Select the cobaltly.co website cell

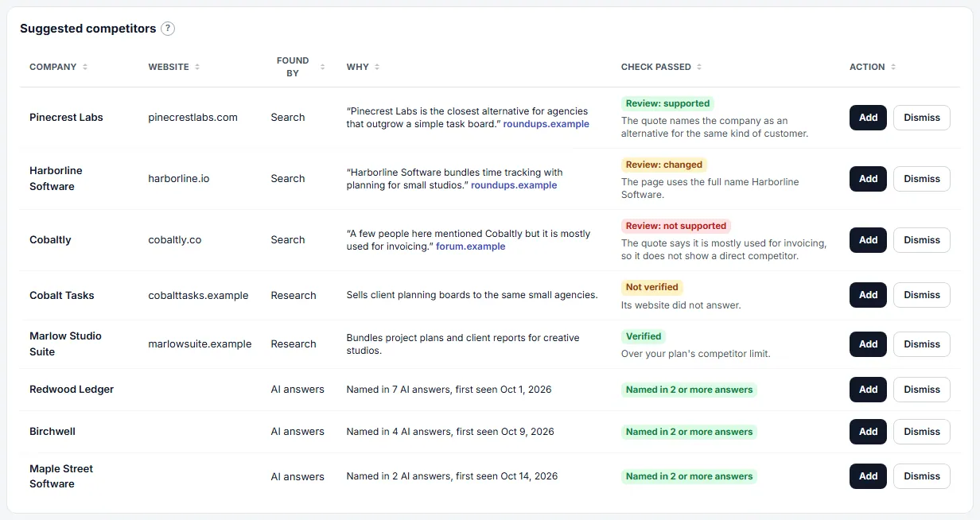(x=175, y=240)
